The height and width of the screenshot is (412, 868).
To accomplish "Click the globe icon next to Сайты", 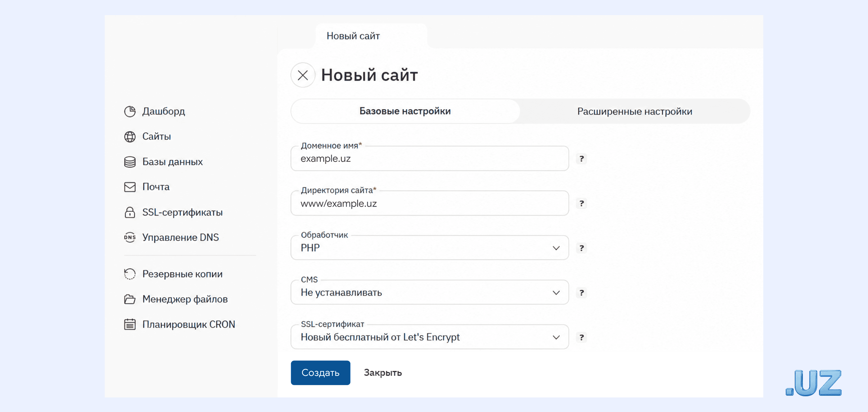I will (x=130, y=137).
